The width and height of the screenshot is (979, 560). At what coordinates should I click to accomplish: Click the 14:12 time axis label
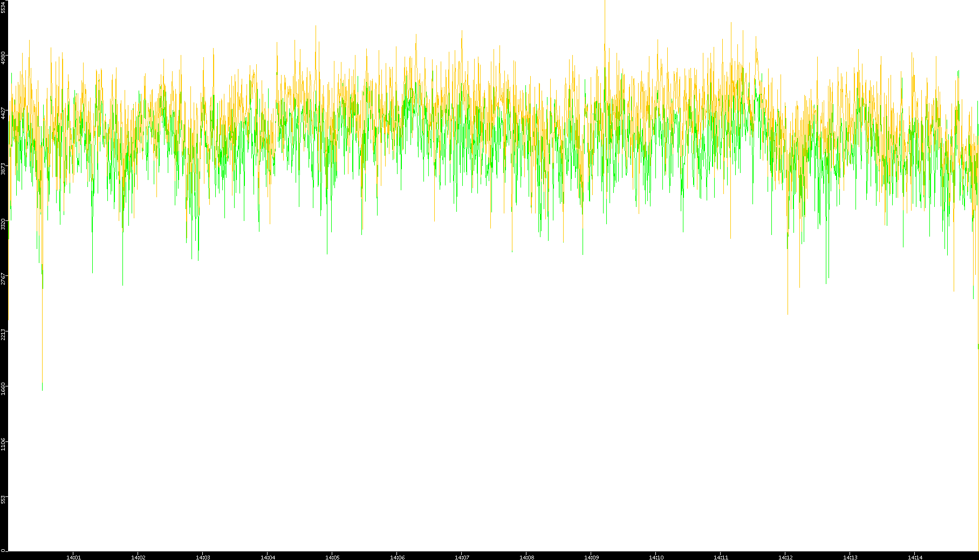785,557
